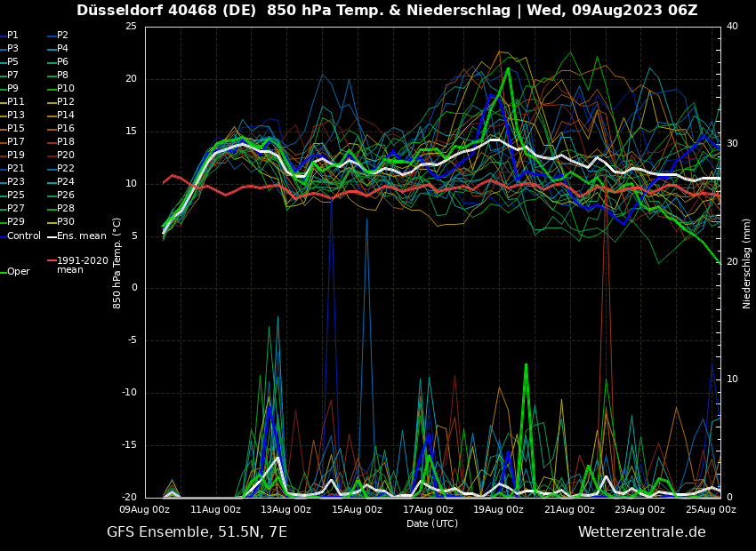
Task: Click the P1 legend entry
Action: 12,36
